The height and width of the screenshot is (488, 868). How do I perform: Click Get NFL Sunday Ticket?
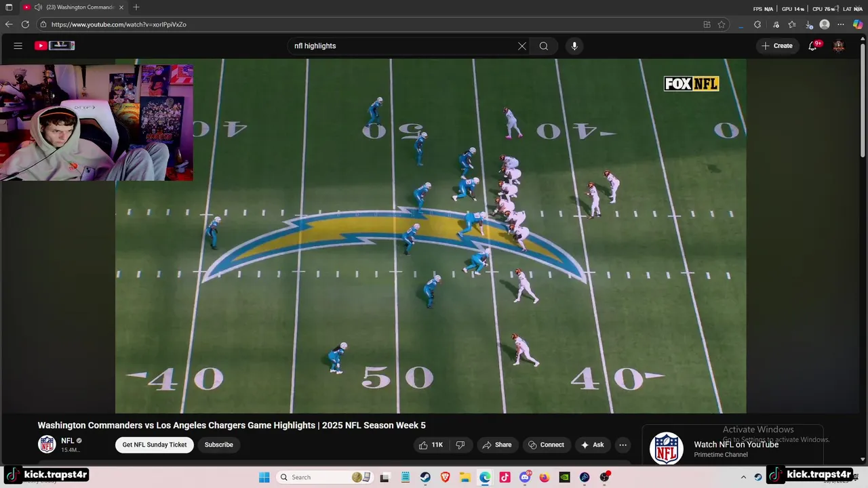[155, 445]
